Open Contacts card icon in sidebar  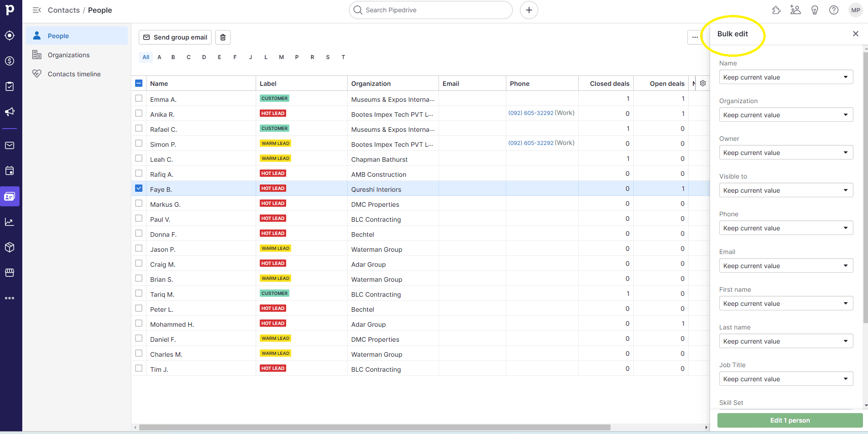tap(10, 196)
